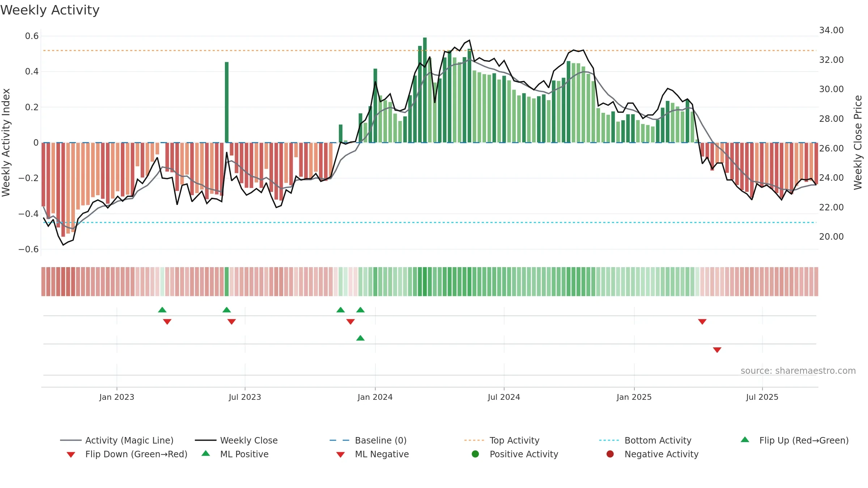Select the ML Positive triangle in the second marker row

coord(361,338)
